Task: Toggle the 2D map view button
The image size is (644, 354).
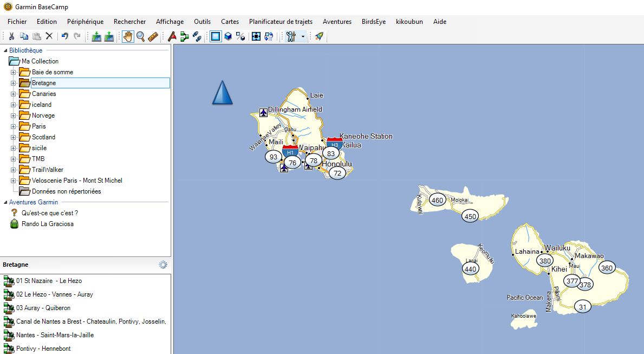Action: click(x=216, y=36)
